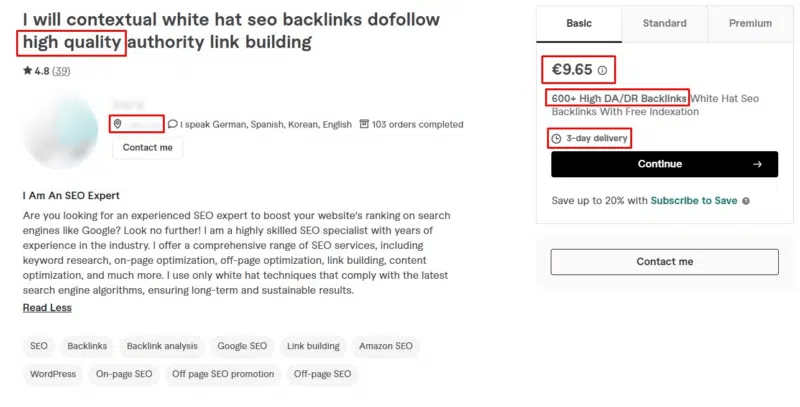
Task: Click the Contact me button in the right sidebar
Action: (664, 262)
